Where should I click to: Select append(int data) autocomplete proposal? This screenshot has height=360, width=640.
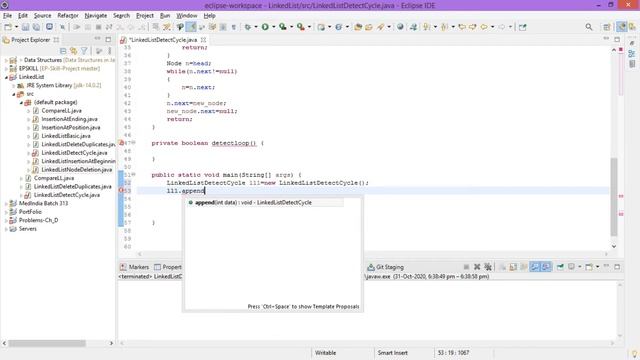pos(264,202)
